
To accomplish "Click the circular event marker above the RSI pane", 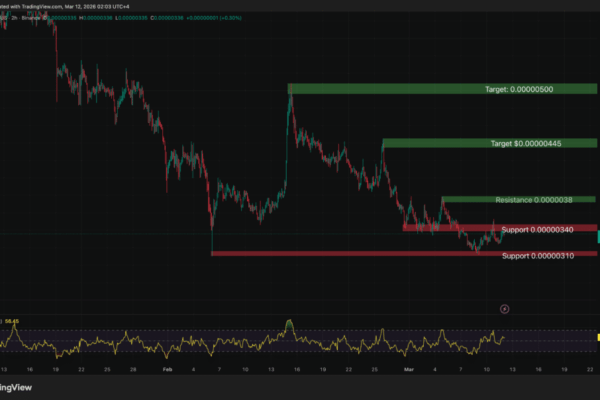I will click(x=504, y=309).
